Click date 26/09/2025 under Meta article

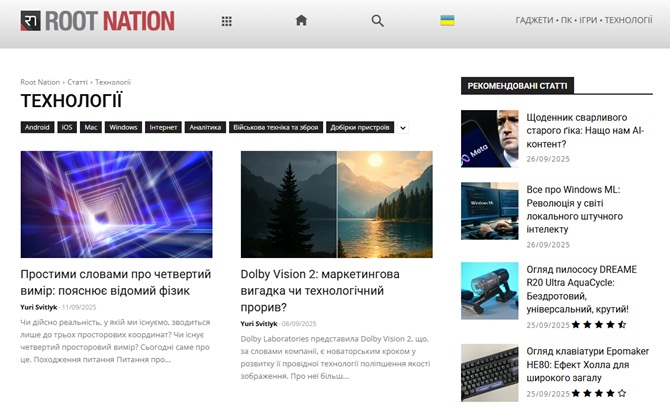click(548, 159)
